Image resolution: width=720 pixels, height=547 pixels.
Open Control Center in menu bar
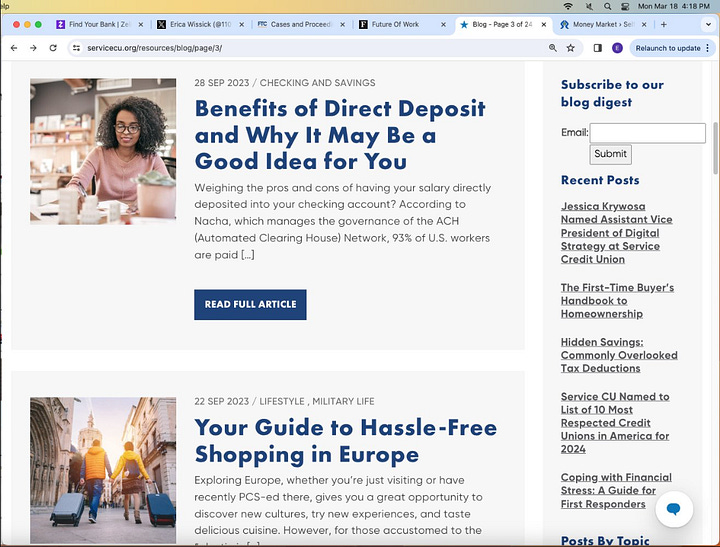(625, 6)
